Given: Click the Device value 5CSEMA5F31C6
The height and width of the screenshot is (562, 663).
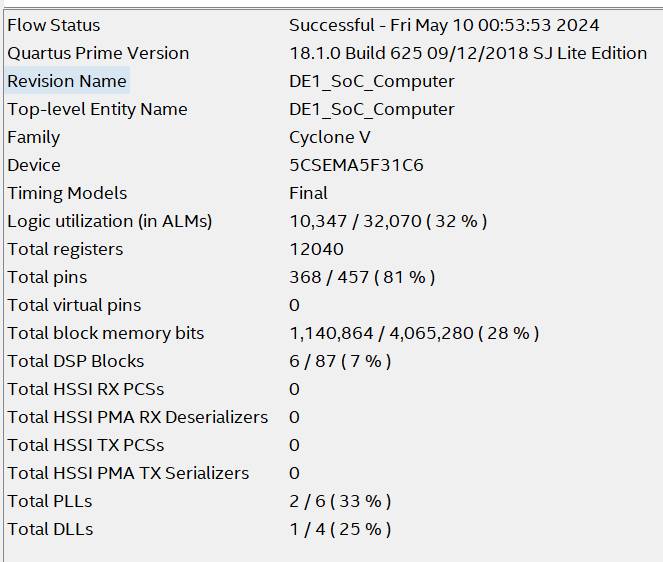Looking at the screenshot, I should pyautogui.click(x=356, y=165).
